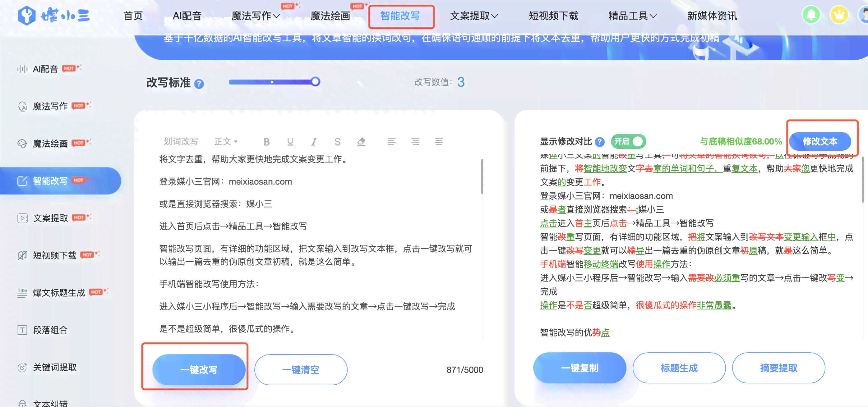Open 段落组合 sidebar entry
The height and width of the screenshot is (407, 868).
[x=50, y=330]
